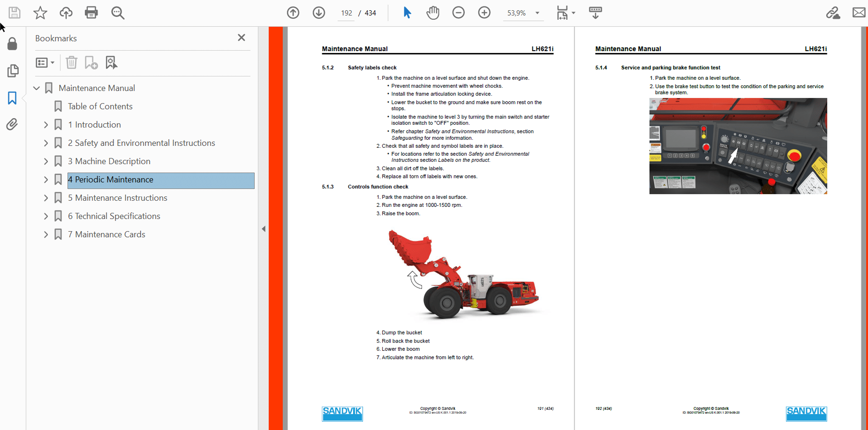Open the page thumbnails panel
Screen dimensions: 868x430
click(13, 71)
